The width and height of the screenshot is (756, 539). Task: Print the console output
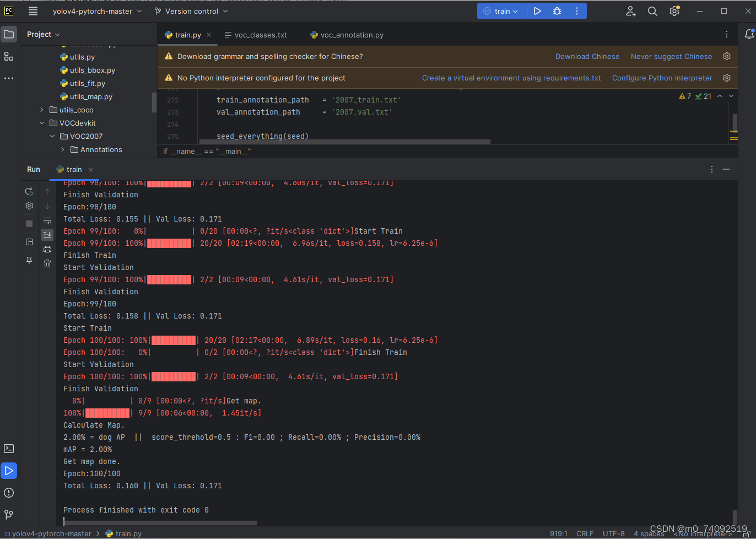pos(47,249)
